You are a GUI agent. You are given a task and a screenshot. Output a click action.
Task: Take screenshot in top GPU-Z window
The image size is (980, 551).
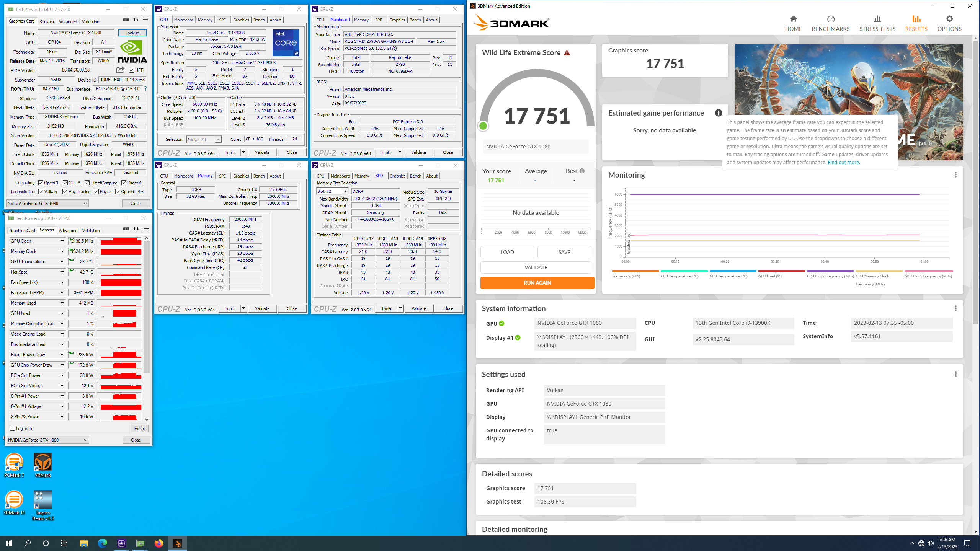click(x=126, y=20)
